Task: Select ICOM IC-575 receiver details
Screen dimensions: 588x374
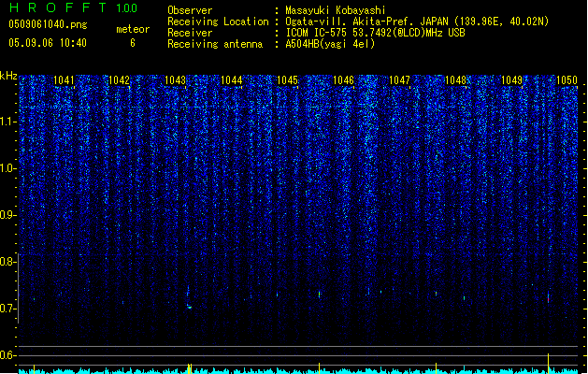Action: (x=376, y=33)
